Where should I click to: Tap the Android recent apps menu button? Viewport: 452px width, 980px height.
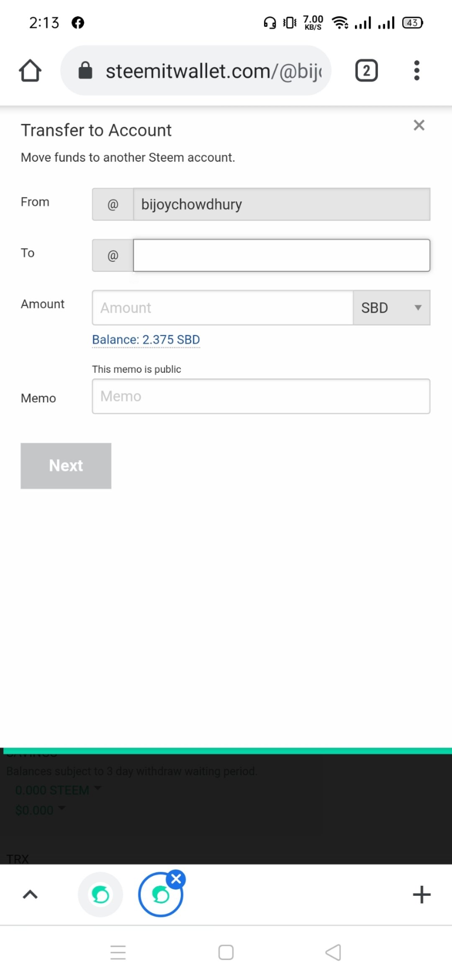click(118, 952)
